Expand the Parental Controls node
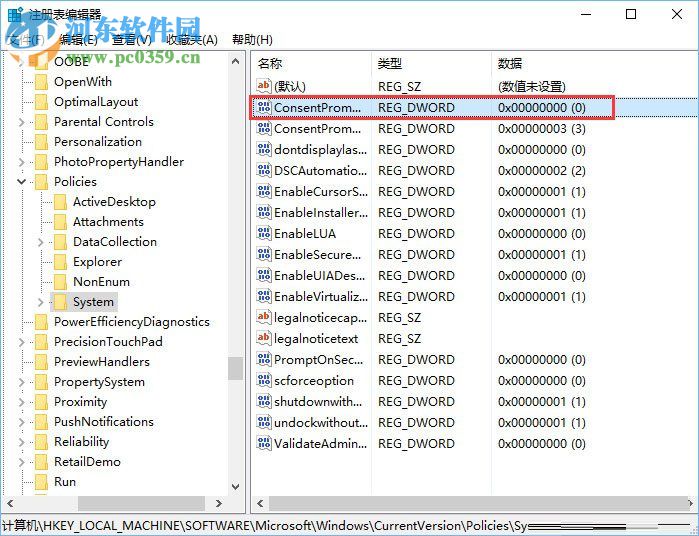Screen dimensions: 699x536 21,121
